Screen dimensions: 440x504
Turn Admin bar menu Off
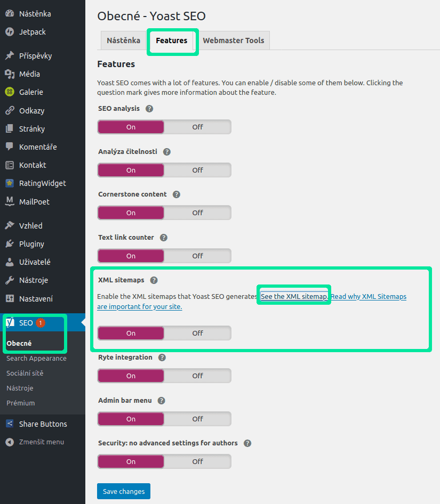[197, 419]
